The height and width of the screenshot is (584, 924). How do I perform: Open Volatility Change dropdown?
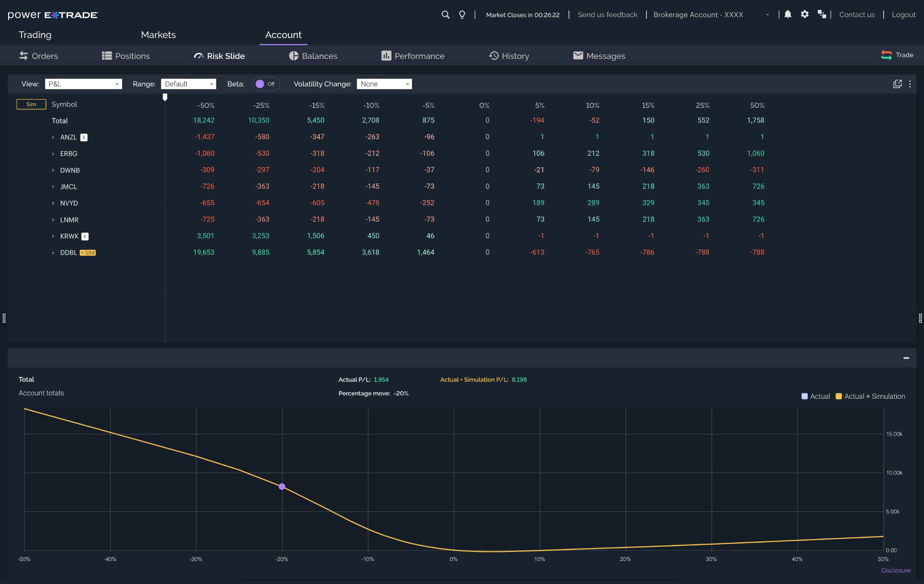(x=384, y=84)
